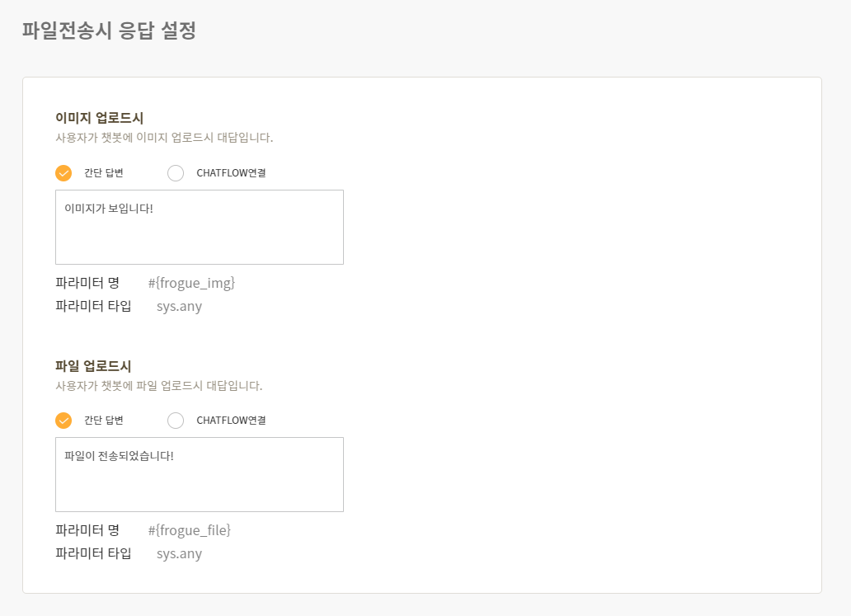Screen dimensions: 851x616
Task: Click sys.any type under image upload section
Action: pyautogui.click(x=179, y=307)
